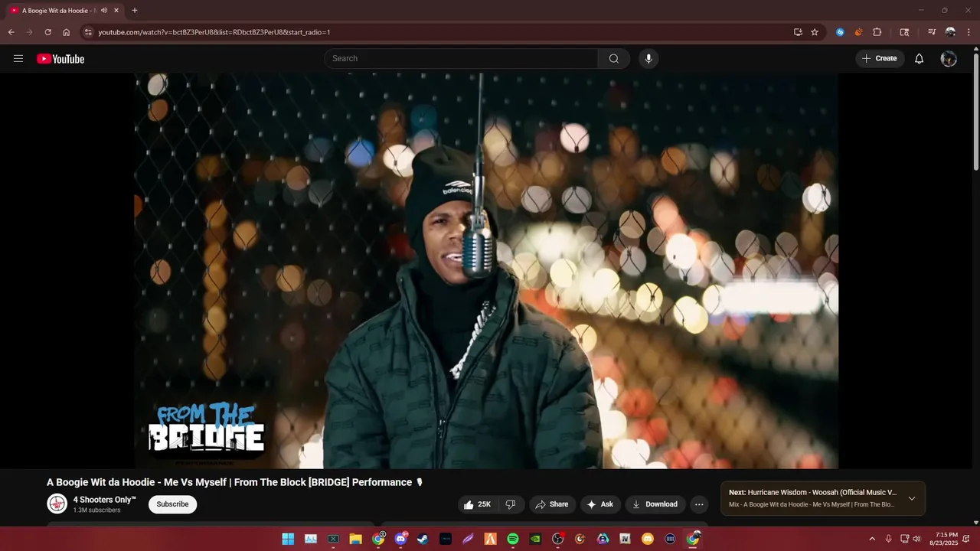Bookmark this page with the star
Screen dimensions: 980x551
(815, 32)
